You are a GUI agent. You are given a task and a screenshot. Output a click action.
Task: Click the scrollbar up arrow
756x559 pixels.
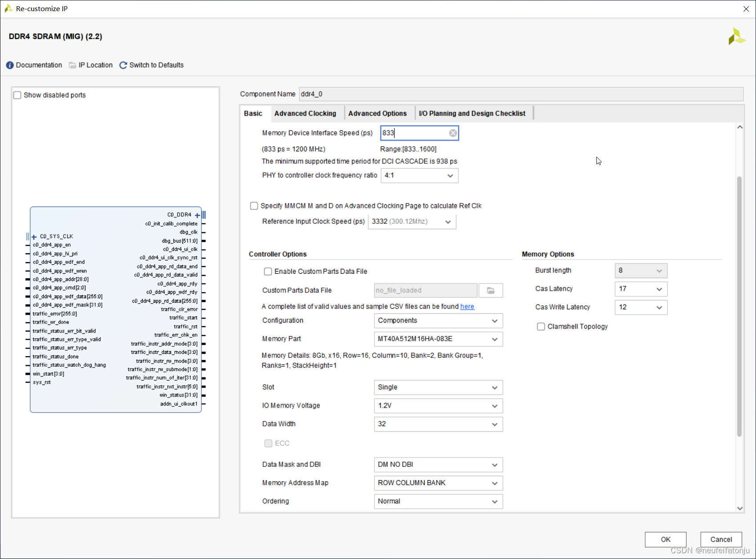point(740,127)
